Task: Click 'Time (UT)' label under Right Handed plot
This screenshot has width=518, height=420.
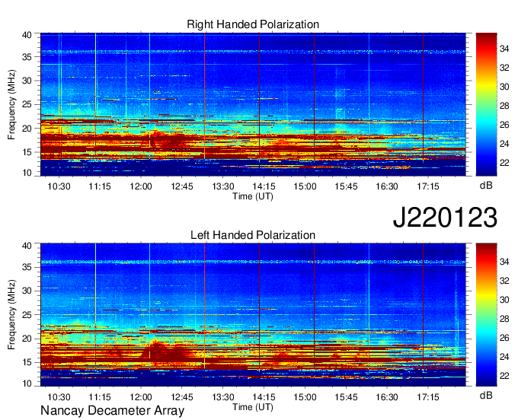Action: click(x=253, y=196)
